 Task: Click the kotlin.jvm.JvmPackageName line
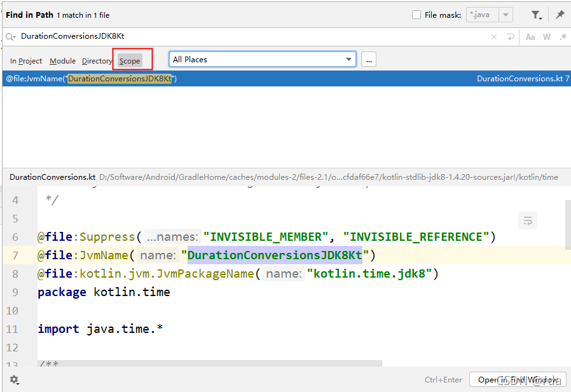238,274
